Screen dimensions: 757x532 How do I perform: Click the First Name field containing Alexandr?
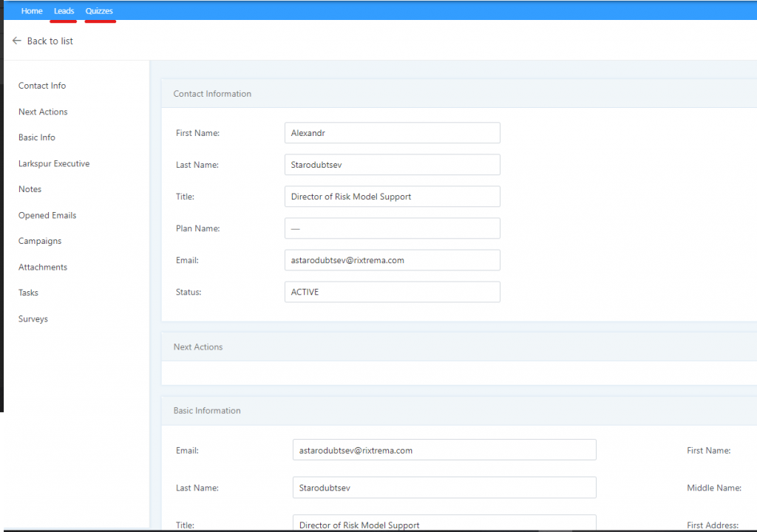tap(392, 133)
